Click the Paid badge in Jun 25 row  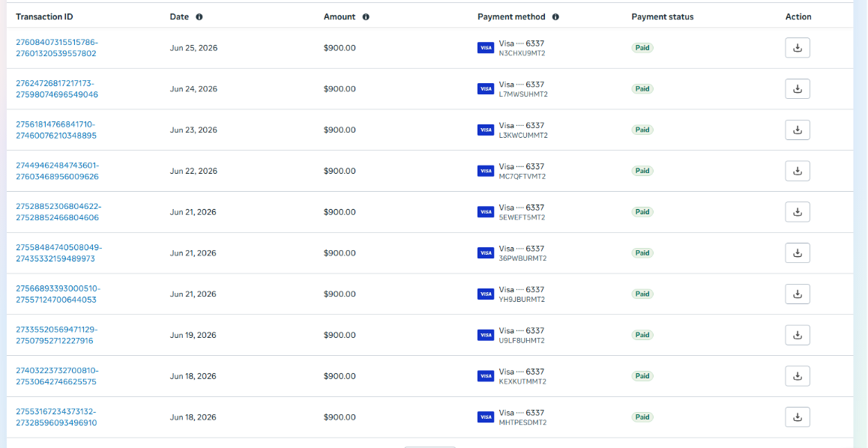click(x=642, y=48)
